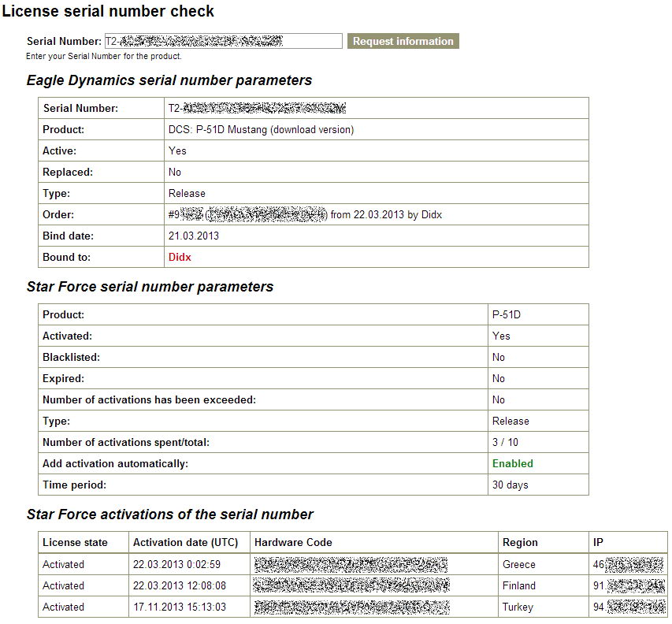Image resolution: width=672 pixels, height=624 pixels.
Task: Select the License serial number check heading
Action: tap(108, 11)
